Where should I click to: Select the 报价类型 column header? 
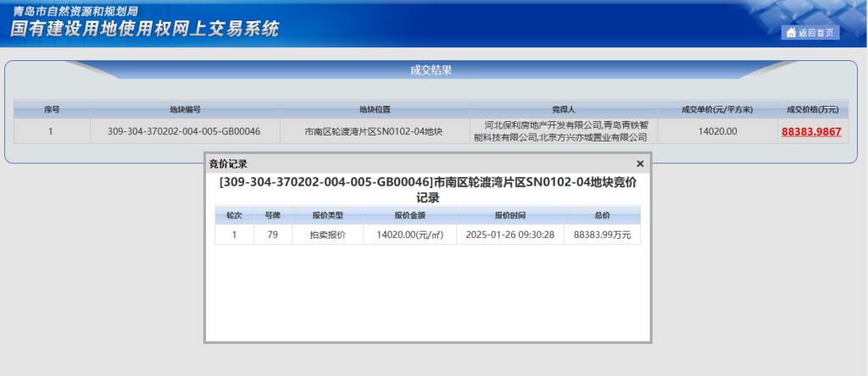tap(327, 215)
